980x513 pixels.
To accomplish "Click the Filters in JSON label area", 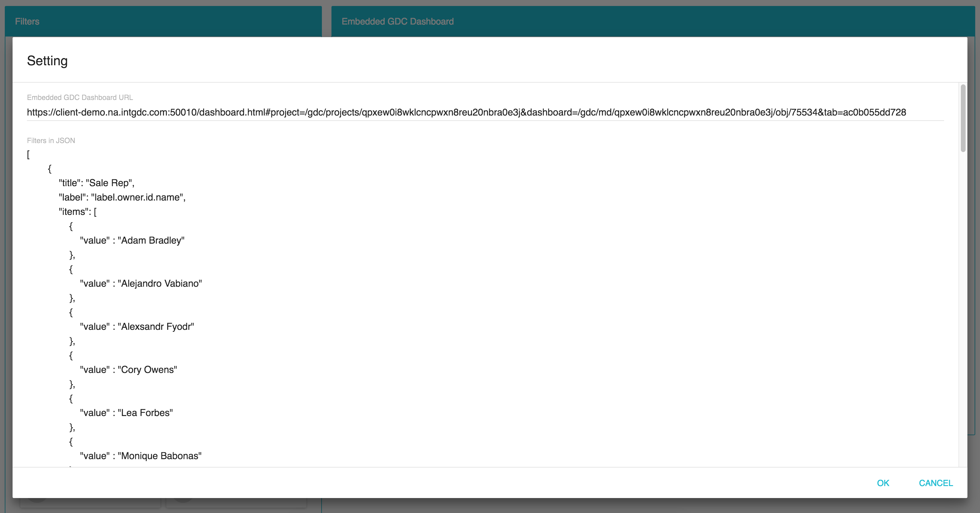I will tap(51, 140).
